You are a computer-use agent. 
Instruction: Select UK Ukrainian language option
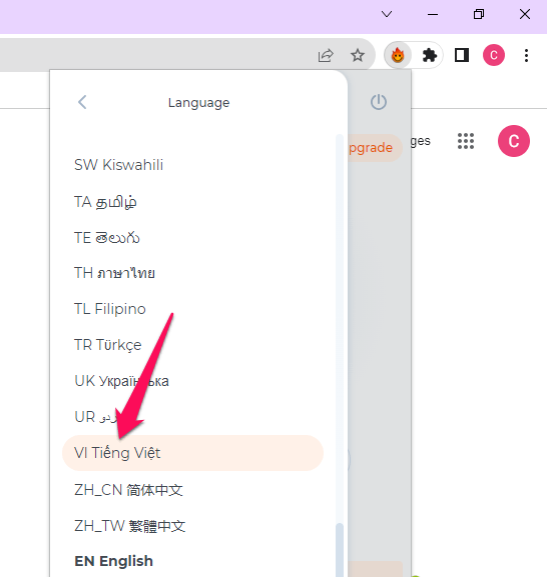pyautogui.click(x=193, y=381)
